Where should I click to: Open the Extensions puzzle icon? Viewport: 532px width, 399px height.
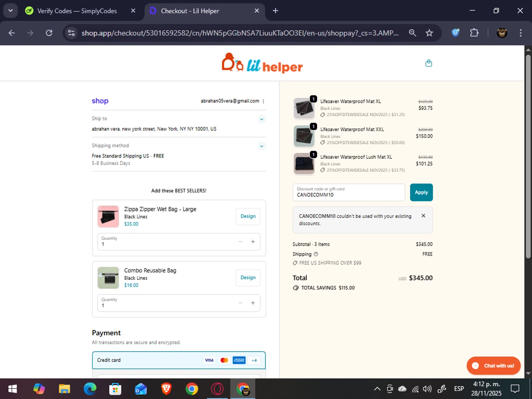474,33
